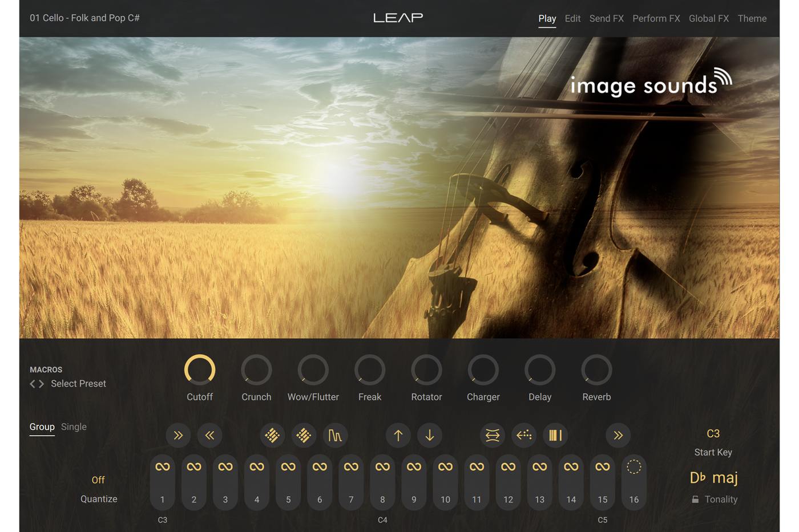Screen dimensions: 799x532
Task: Click the Cutoff macro knob
Action: pyautogui.click(x=200, y=369)
